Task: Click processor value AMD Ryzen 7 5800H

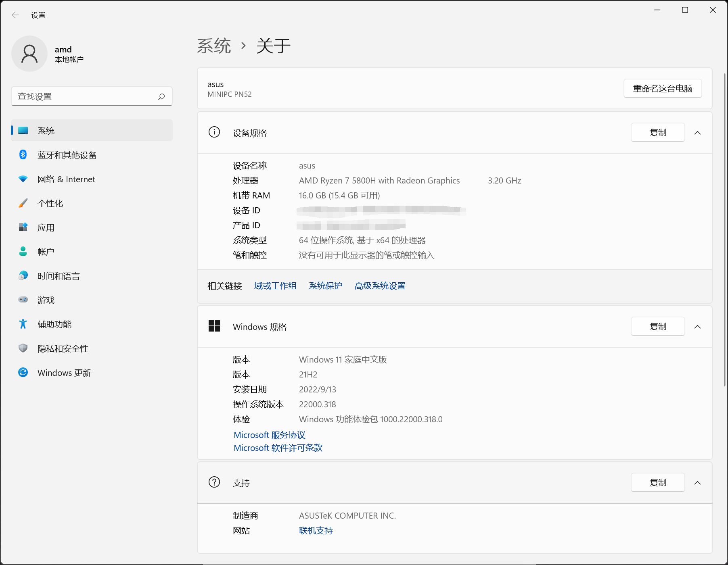Action: point(379,180)
